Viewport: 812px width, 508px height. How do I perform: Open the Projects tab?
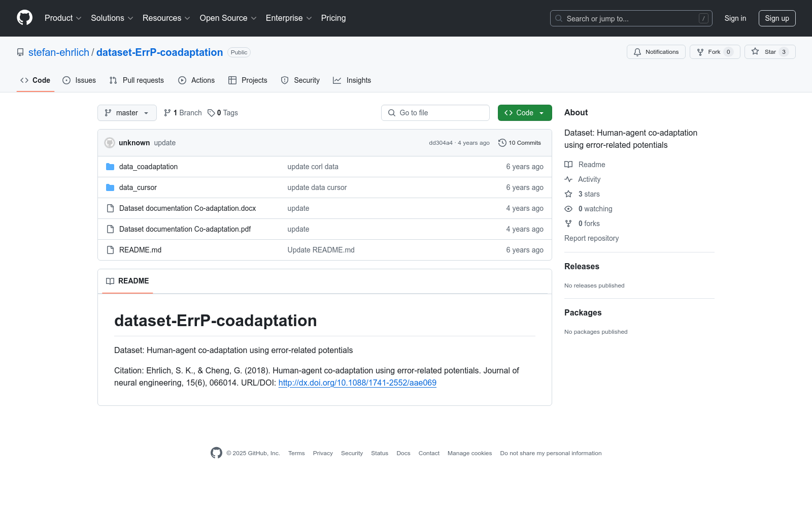248,80
